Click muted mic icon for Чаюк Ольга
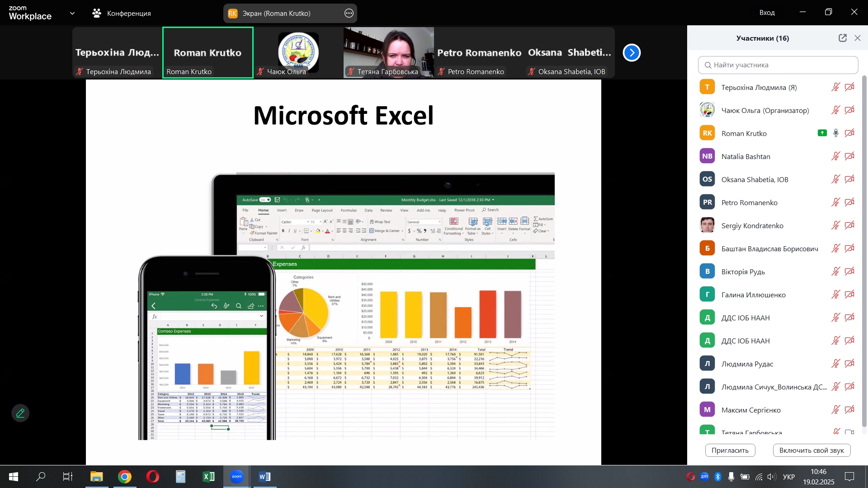Image resolution: width=868 pixels, height=488 pixels. pyautogui.click(x=835, y=110)
